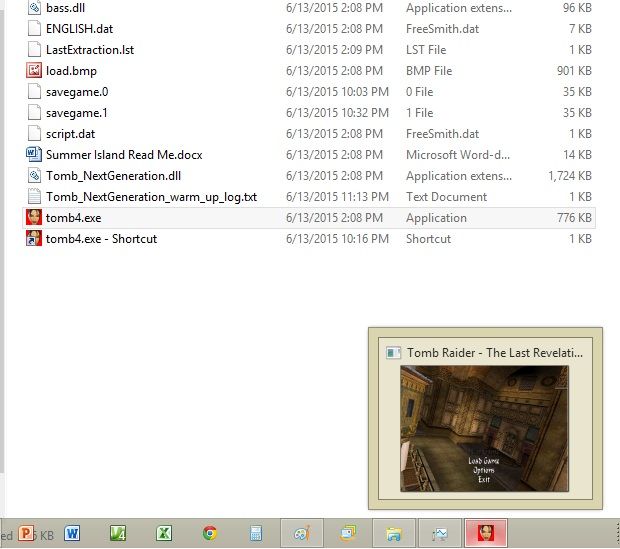The image size is (620, 549).
Task: Click the '1,724 KB' size cell
Action: pos(570,176)
